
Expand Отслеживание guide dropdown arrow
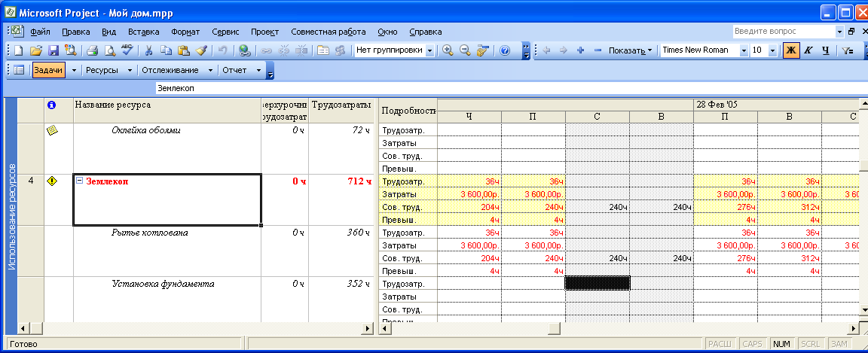click(x=210, y=70)
